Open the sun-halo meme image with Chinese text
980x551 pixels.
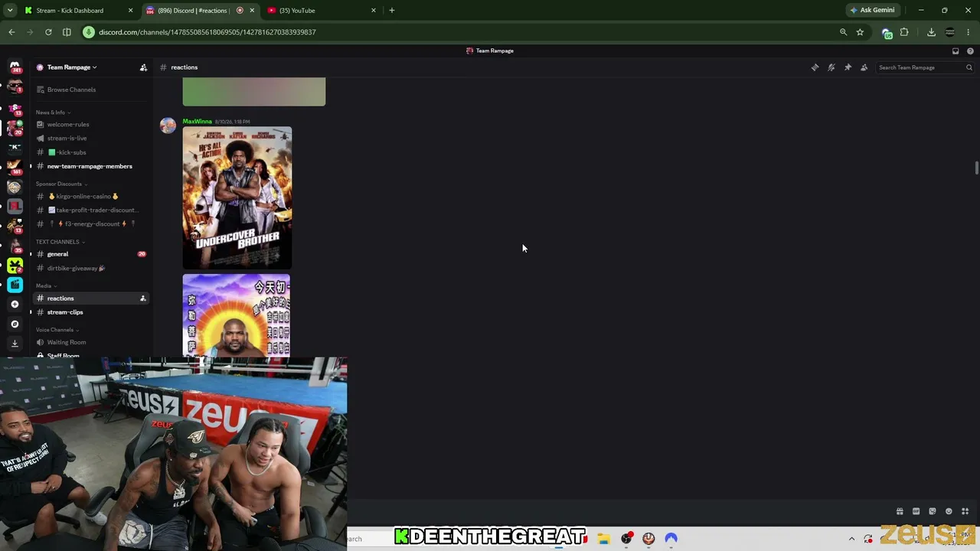[x=237, y=315]
